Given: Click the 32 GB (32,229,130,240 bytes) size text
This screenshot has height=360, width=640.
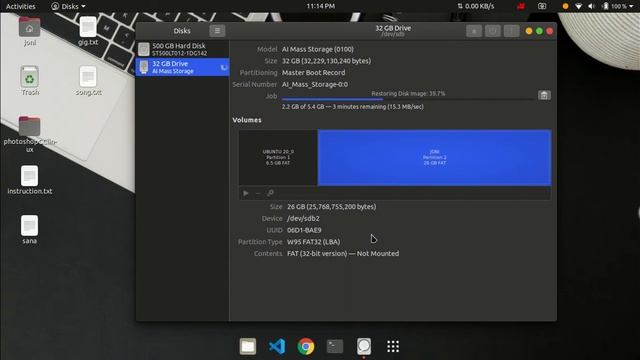Looking at the screenshot, I should point(327,61).
